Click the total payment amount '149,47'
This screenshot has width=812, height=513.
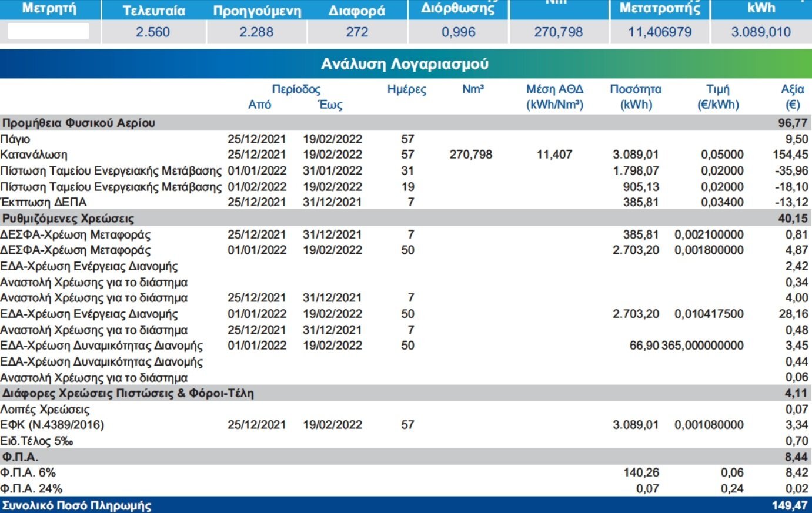790,505
